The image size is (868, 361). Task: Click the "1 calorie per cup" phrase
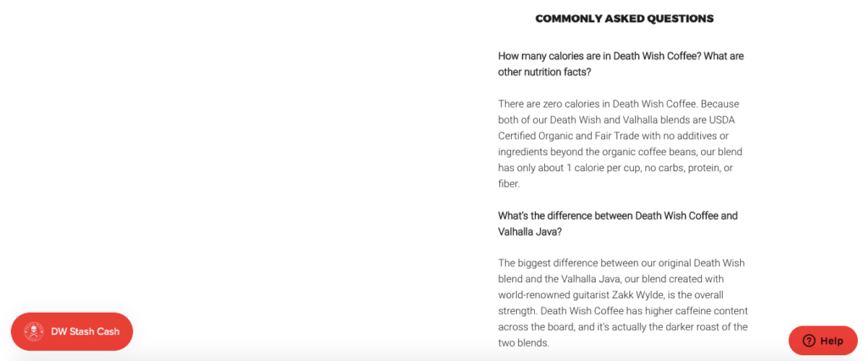603,168
